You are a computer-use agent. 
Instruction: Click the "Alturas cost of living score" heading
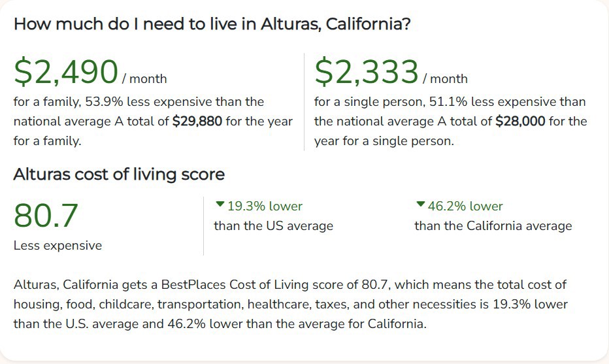click(119, 174)
